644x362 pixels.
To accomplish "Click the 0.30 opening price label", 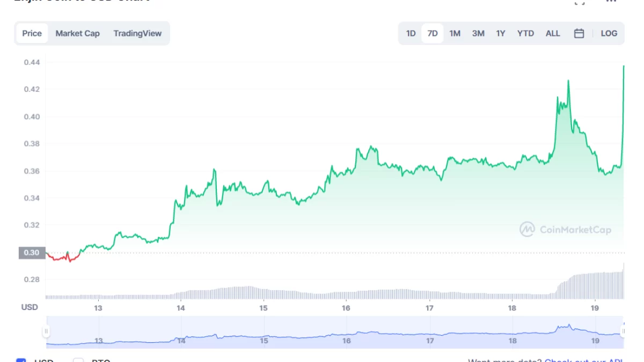I will [32, 253].
